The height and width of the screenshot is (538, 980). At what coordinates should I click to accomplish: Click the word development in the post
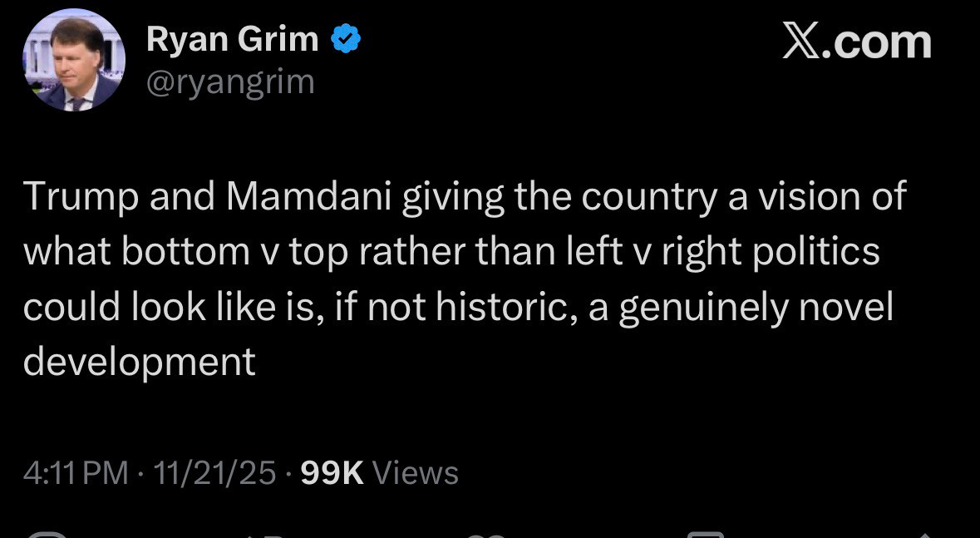pos(139,363)
